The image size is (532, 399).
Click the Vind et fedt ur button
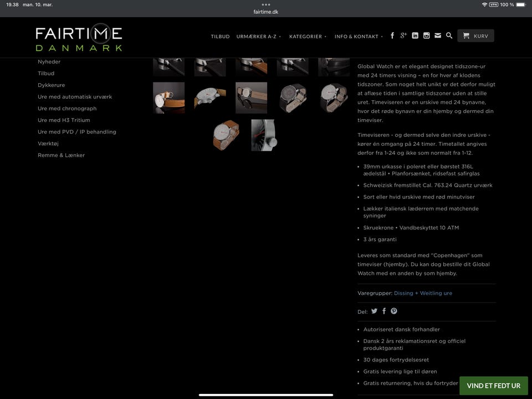click(x=493, y=386)
